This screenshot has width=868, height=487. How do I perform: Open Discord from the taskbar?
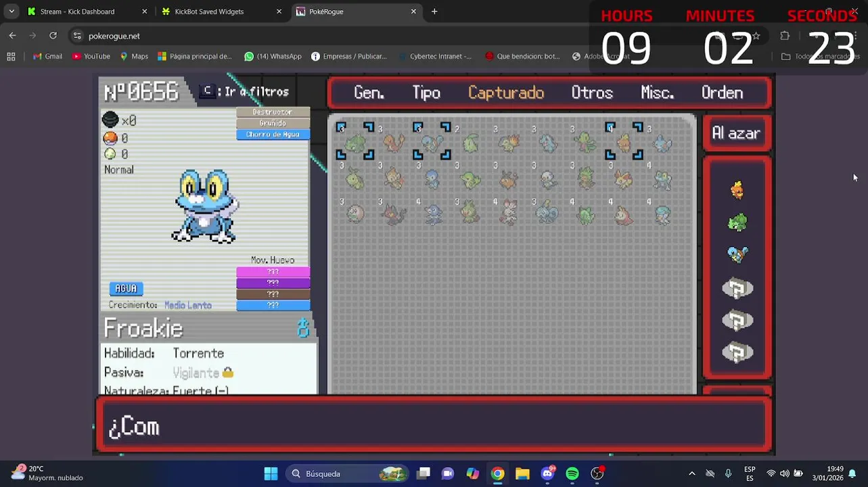[x=547, y=473]
